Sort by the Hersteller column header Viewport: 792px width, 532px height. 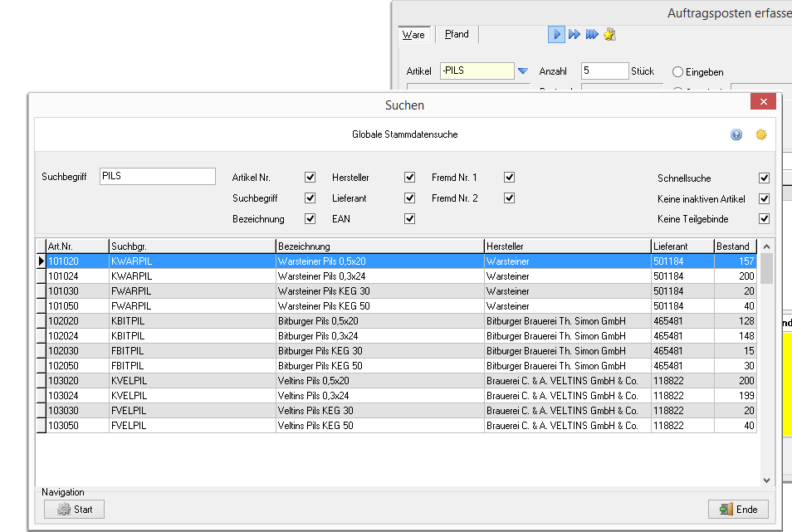pos(568,246)
